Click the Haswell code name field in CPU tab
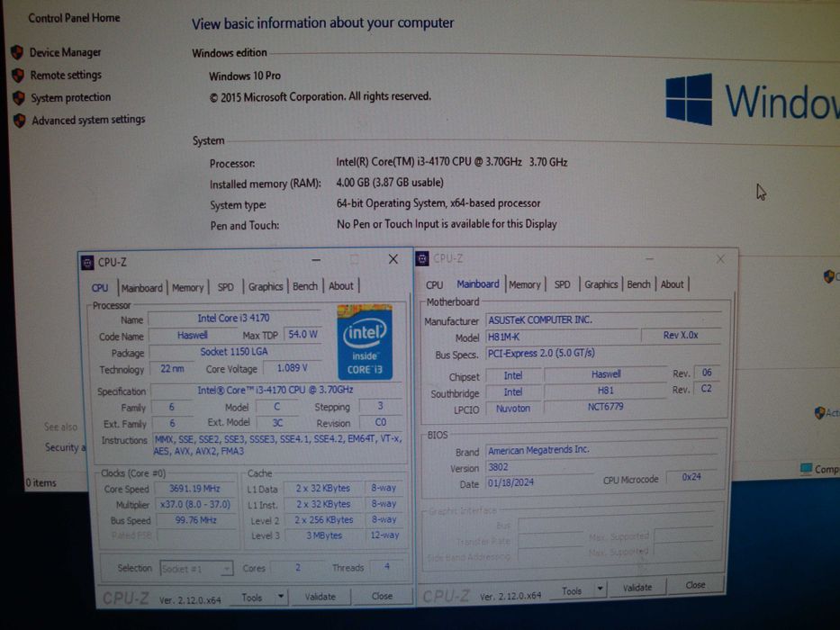840x630 pixels. tap(193, 336)
